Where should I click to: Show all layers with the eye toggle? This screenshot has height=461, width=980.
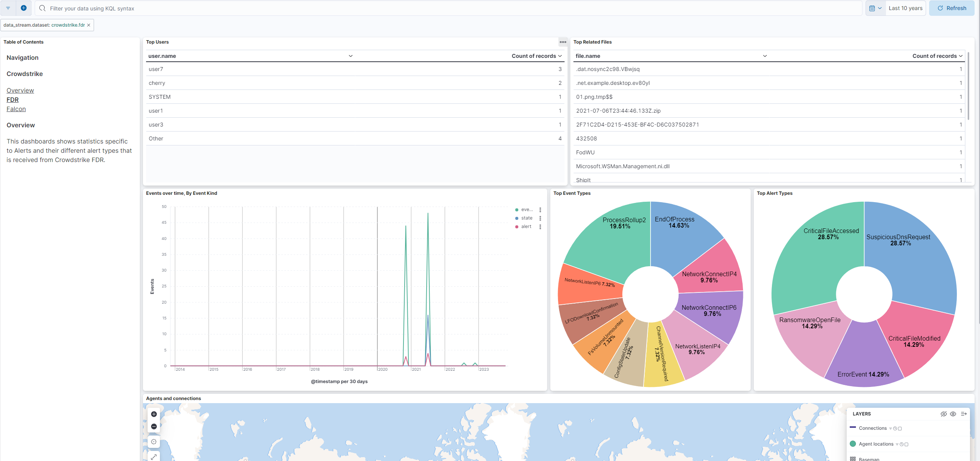pos(953,414)
